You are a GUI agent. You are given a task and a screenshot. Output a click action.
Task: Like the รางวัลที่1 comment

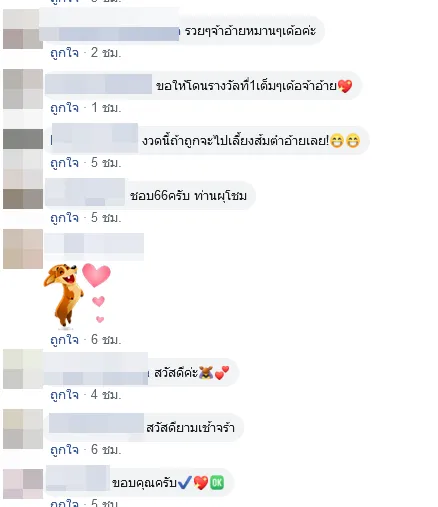click(64, 108)
